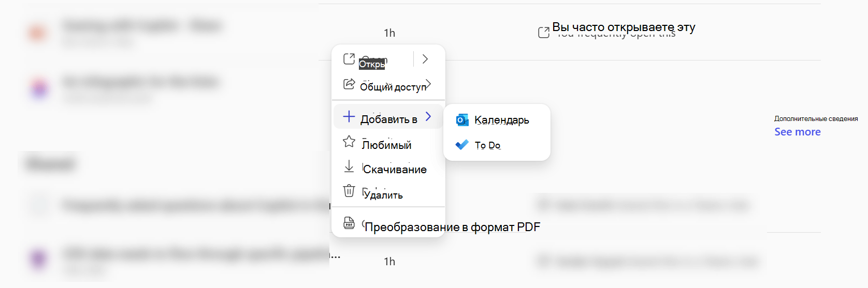Click the Откры tooltip label
This screenshot has height=288, width=868.
click(372, 64)
